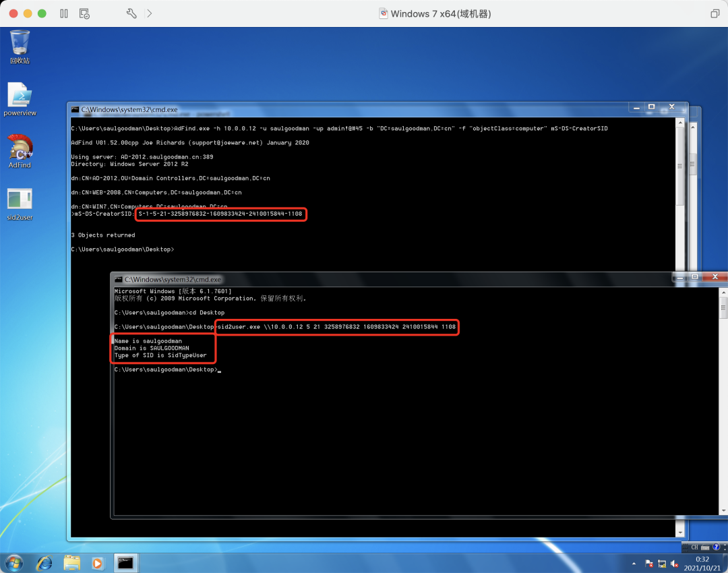Image resolution: width=728 pixels, height=573 pixels.
Task: Select the sid2user desktop icon
Action: point(20,204)
